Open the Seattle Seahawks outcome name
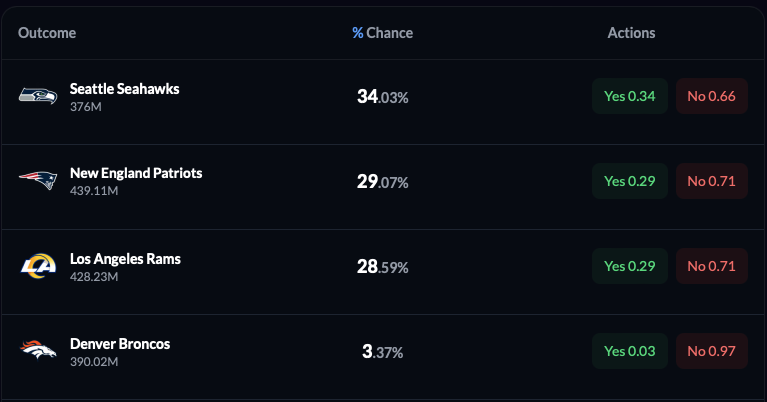 tap(125, 88)
